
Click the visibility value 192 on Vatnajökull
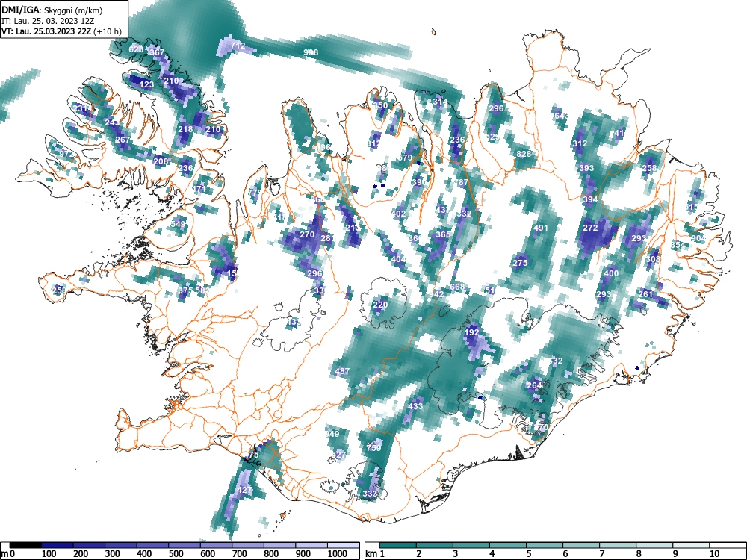[471, 332]
